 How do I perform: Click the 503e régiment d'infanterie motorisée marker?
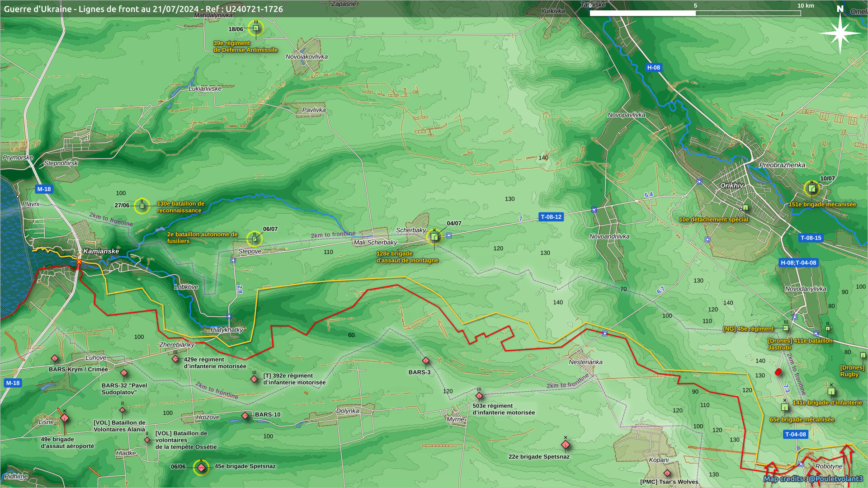point(479,396)
